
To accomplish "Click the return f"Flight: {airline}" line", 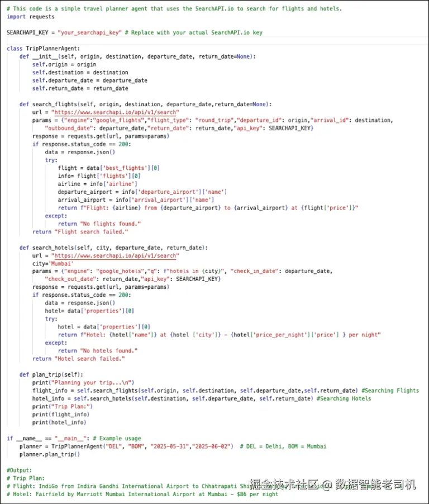I will [x=208, y=208].
